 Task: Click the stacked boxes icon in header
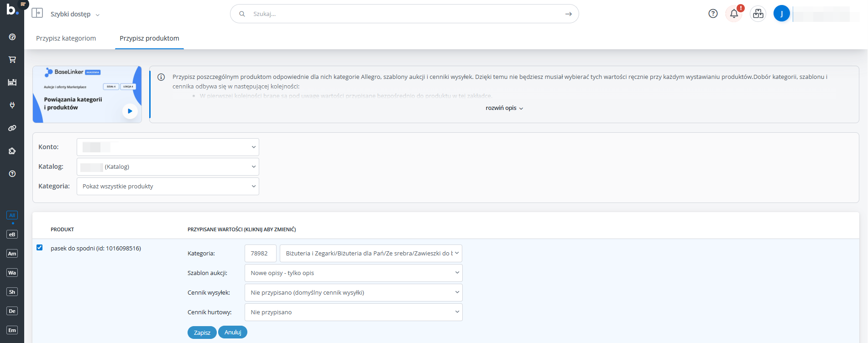(758, 14)
